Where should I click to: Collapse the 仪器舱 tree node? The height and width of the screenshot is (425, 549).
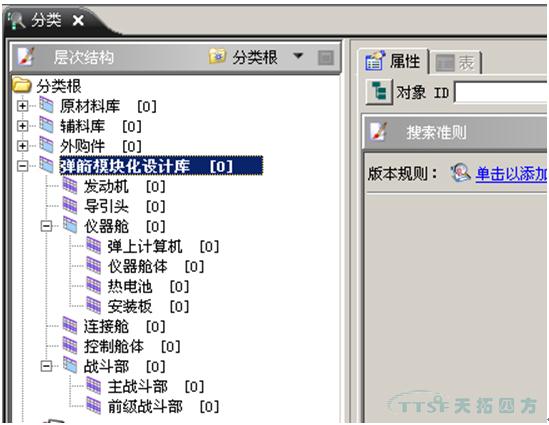46,226
